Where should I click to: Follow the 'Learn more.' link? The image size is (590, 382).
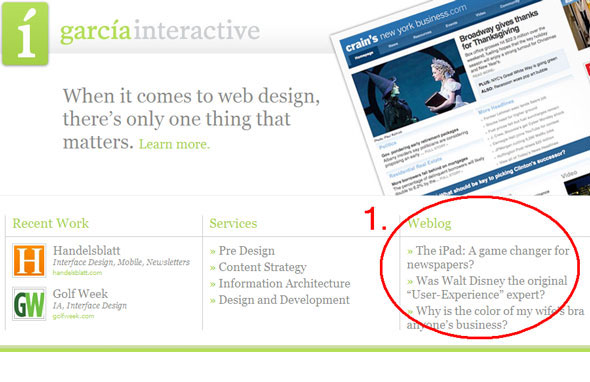(174, 144)
